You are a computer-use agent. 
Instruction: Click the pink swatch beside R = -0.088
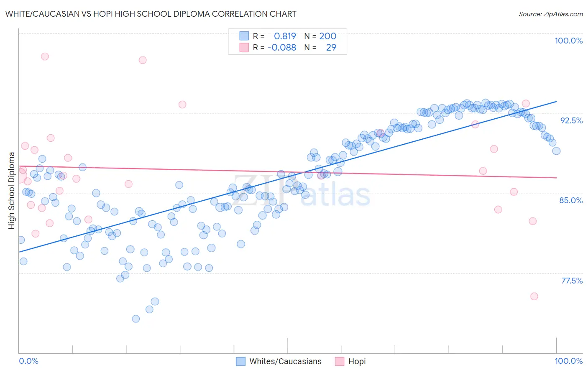click(244, 47)
